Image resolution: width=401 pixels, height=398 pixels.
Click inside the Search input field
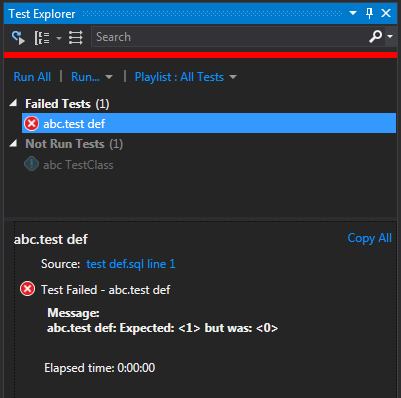coord(230,37)
